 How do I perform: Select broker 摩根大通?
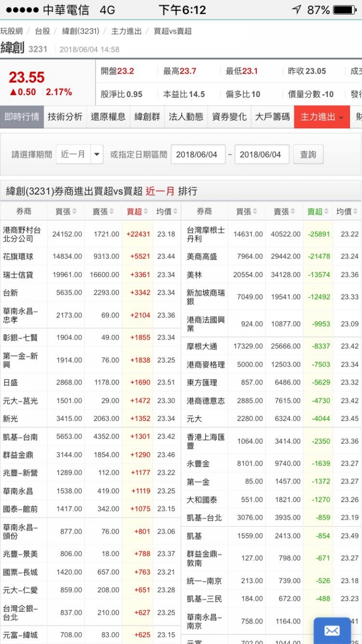202,347
